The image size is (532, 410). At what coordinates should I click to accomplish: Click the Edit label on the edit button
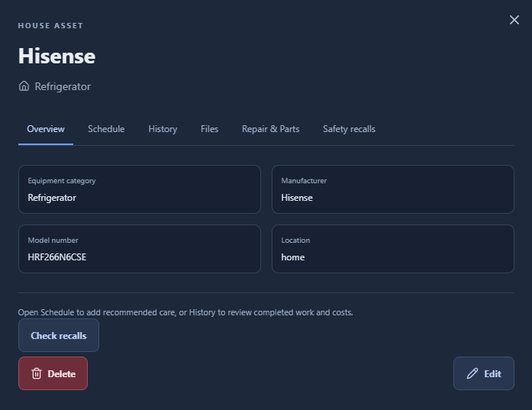[492, 373]
